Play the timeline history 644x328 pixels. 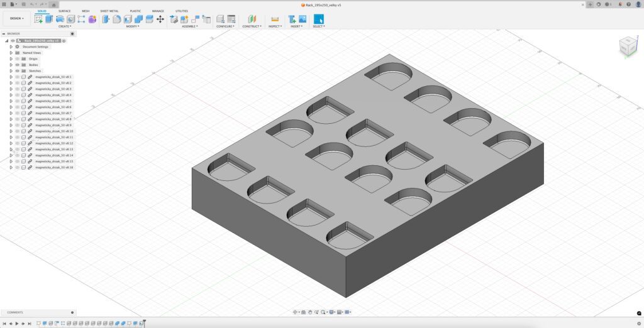(x=17, y=324)
